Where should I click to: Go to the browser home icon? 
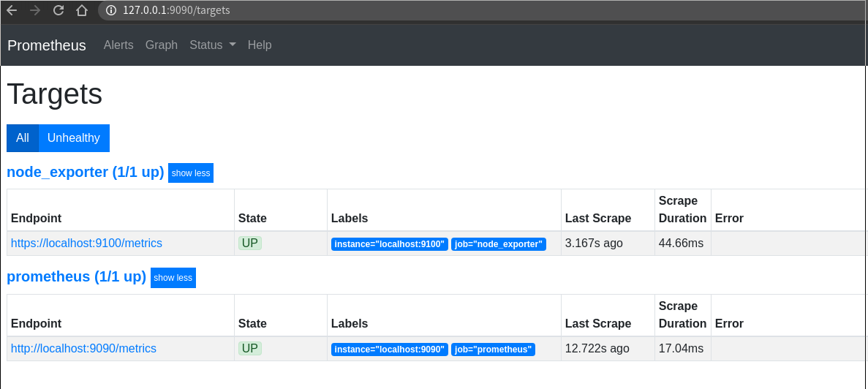82,10
